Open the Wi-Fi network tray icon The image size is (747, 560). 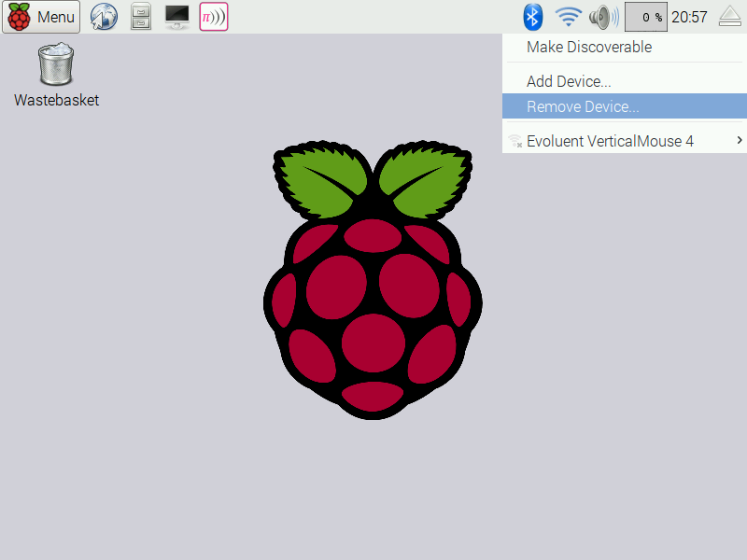click(569, 17)
